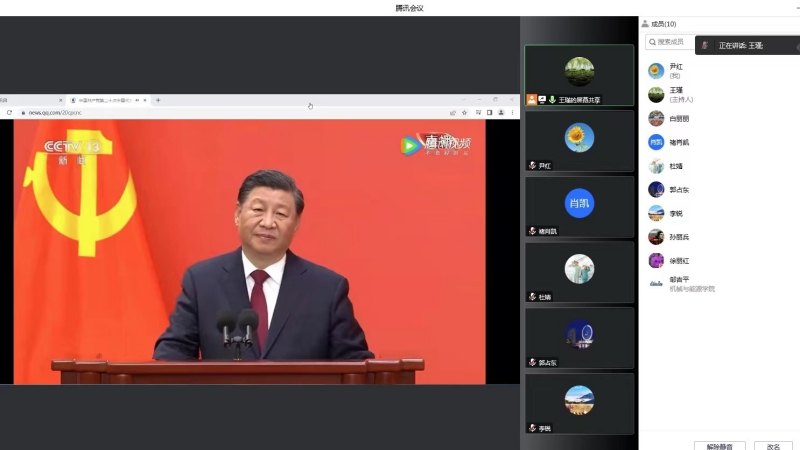Click the muted microphone icon on 尹红's video tile

click(532, 165)
